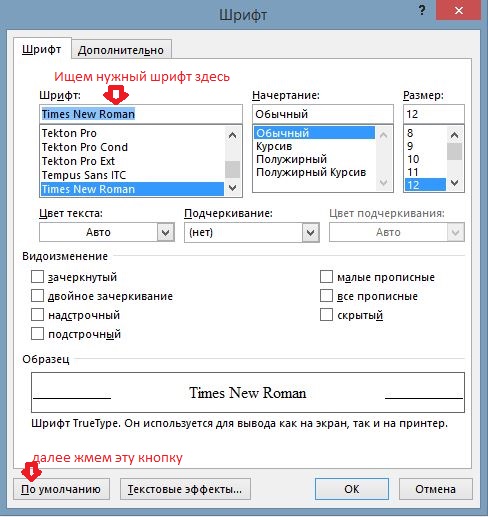
Task: Open the Цвет текста dropdown
Action: [x=107, y=232]
